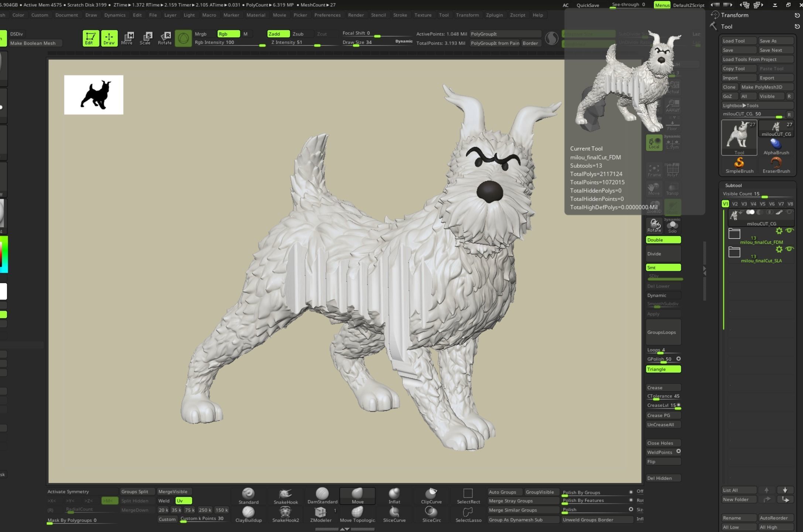Open the Zplugin menu
The width and height of the screenshot is (803, 532).
494,15
